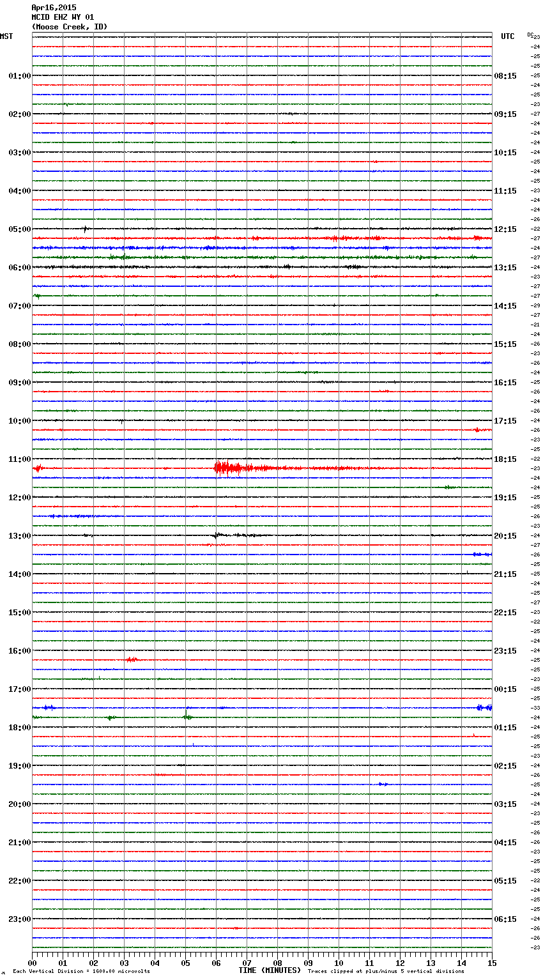
Task: Click the "18:15" UTC time label
Action: click(505, 459)
